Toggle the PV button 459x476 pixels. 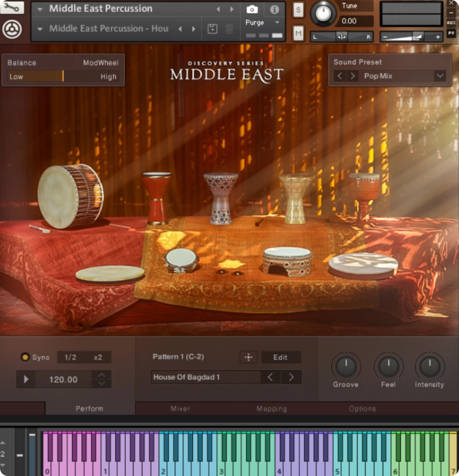click(x=451, y=33)
